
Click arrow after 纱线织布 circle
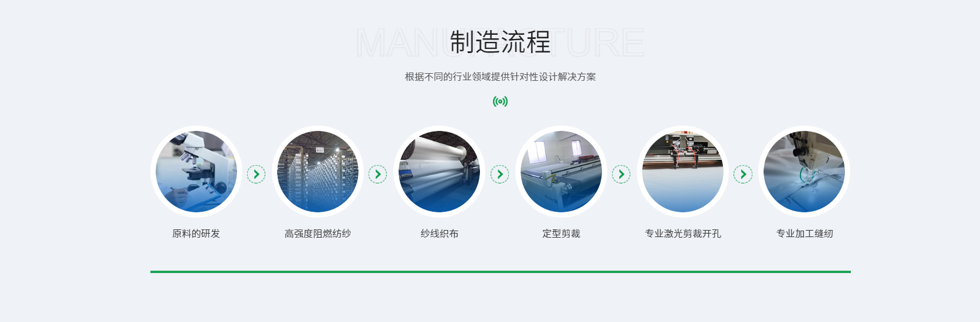tap(499, 174)
